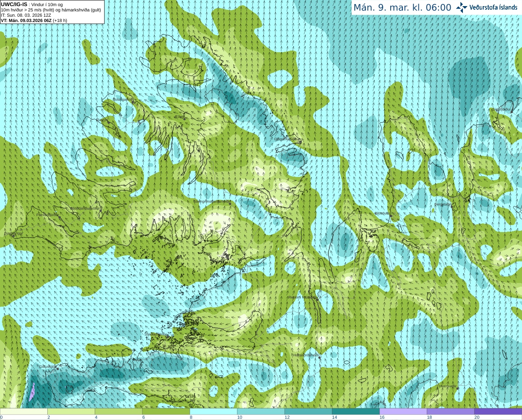Click the Gufuskálar station marker dot
The width and height of the screenshot is (522, 420).
(x=58, y=369)
